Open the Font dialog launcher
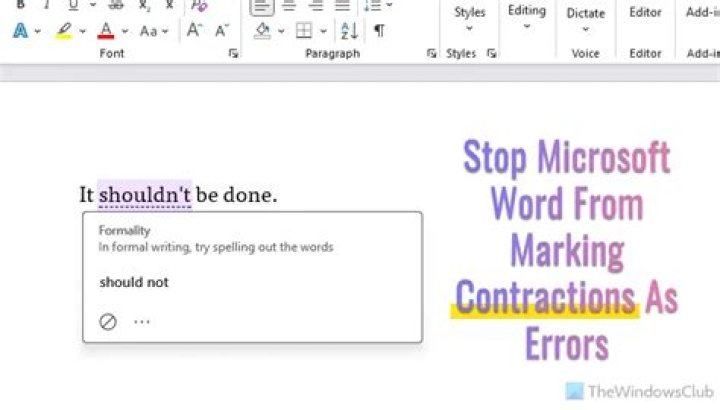Viewport: 720px width, 410px height. tap(233, 54)
